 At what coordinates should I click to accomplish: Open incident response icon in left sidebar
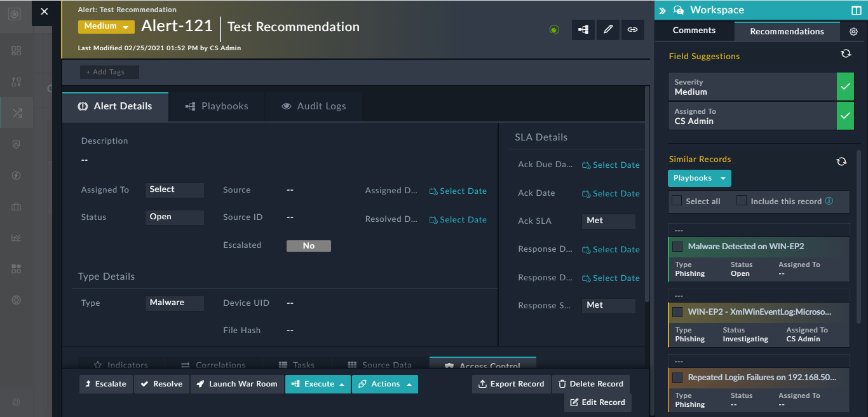tap(17, 113)
